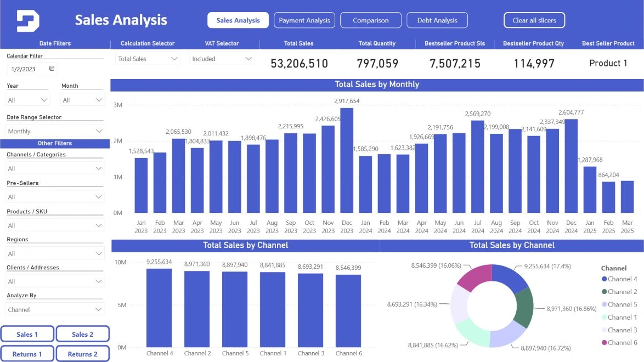Screen dimensions: 644x362
Task: Click the Total Quantity value 797,059
Action: (x=377, y=63)
